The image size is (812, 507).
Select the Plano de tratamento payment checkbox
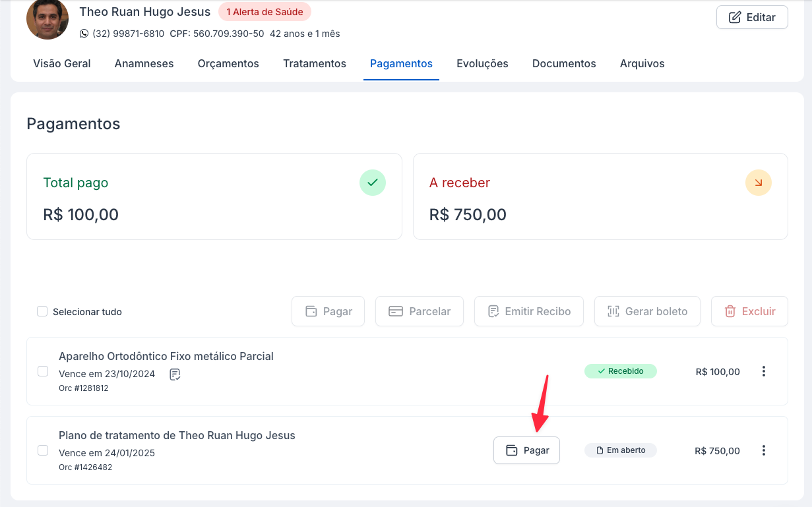tap(43, 450)
